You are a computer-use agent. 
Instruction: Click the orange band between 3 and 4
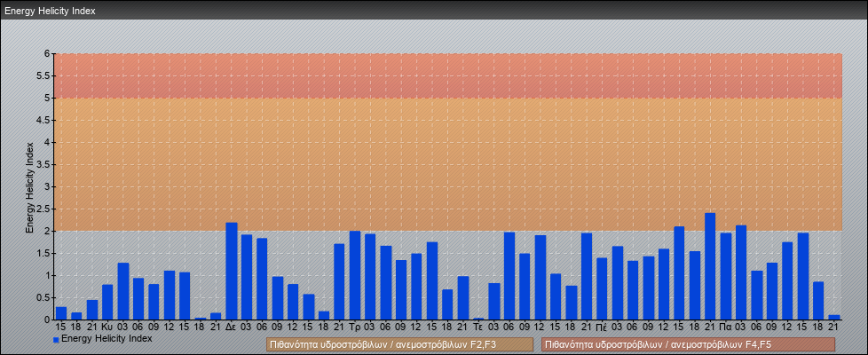point(444,164)
